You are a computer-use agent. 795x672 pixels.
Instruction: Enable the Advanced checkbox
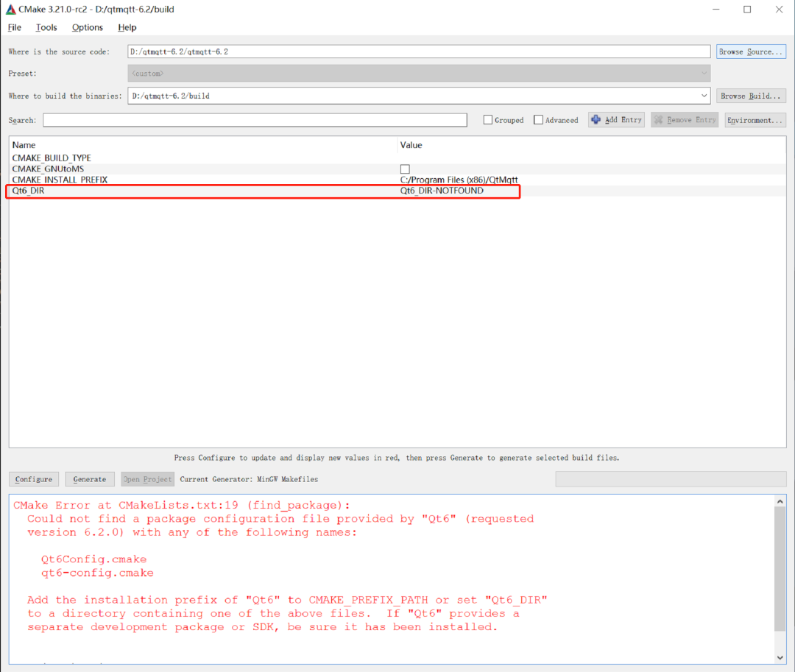[538, 120]
